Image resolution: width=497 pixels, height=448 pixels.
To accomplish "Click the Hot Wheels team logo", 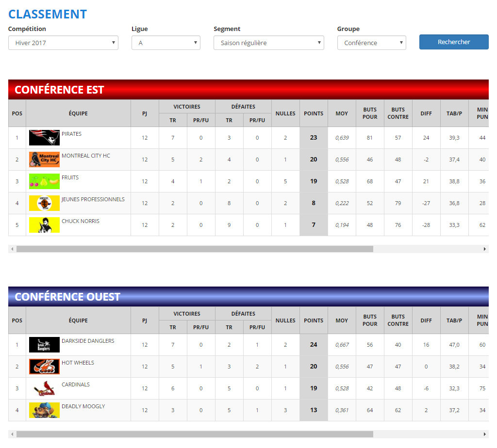I will tap(44, 367).
